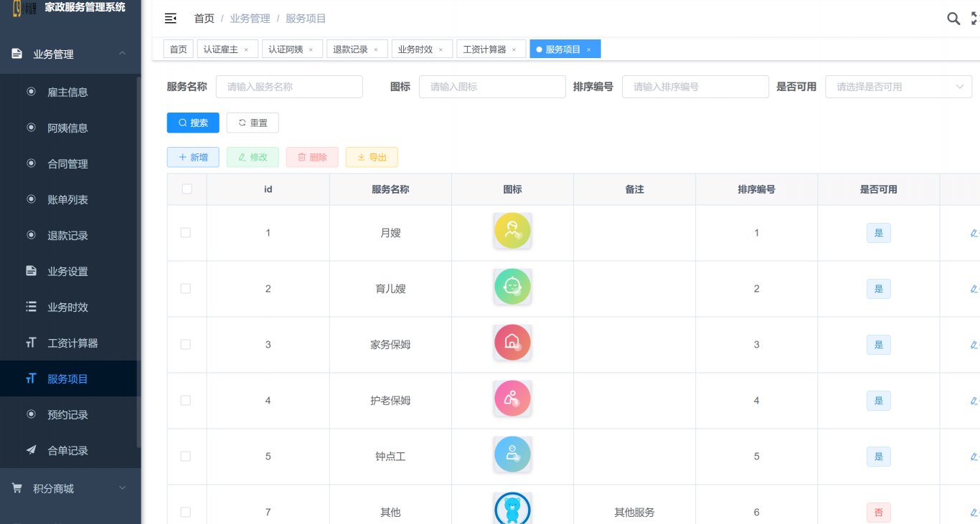Click the 预约记录 bullet icon
This screenshot has height=524, width=980.
(31, 414)
